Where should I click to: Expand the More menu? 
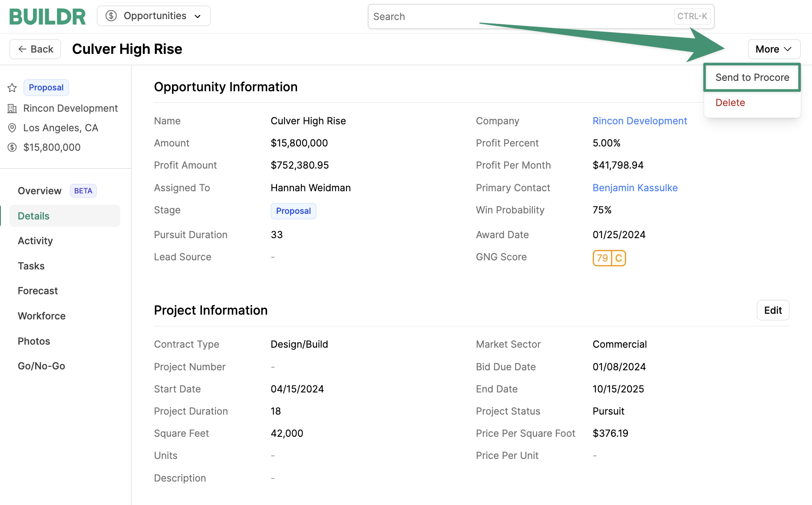pos(774,49)
